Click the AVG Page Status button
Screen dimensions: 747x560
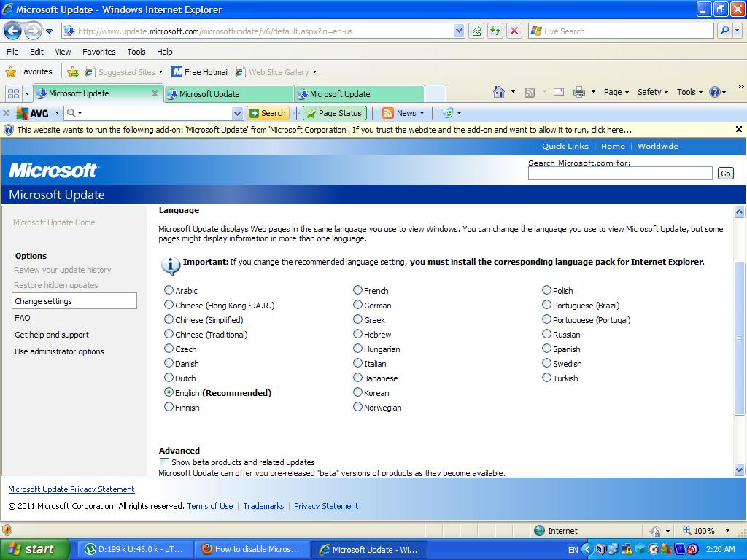[x=334, y=113]
